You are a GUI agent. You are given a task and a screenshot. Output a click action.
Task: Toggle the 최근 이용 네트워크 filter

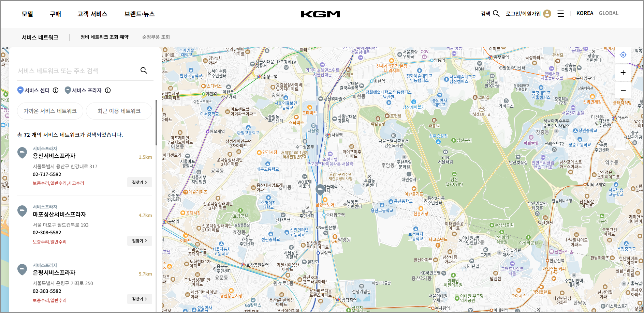[x=119, y=111]
